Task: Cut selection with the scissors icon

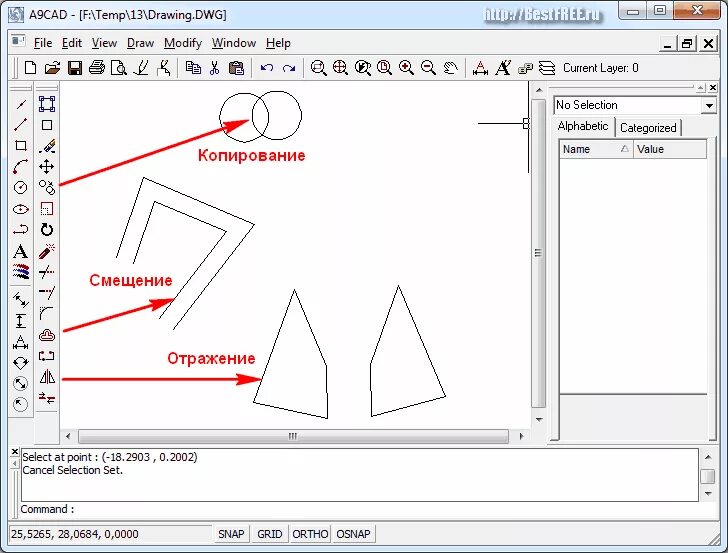Action: (214, 68)
